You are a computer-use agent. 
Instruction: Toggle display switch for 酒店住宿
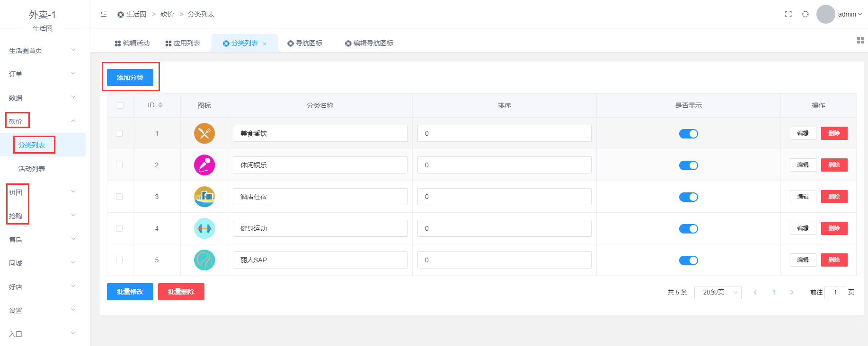coord(689,197)
